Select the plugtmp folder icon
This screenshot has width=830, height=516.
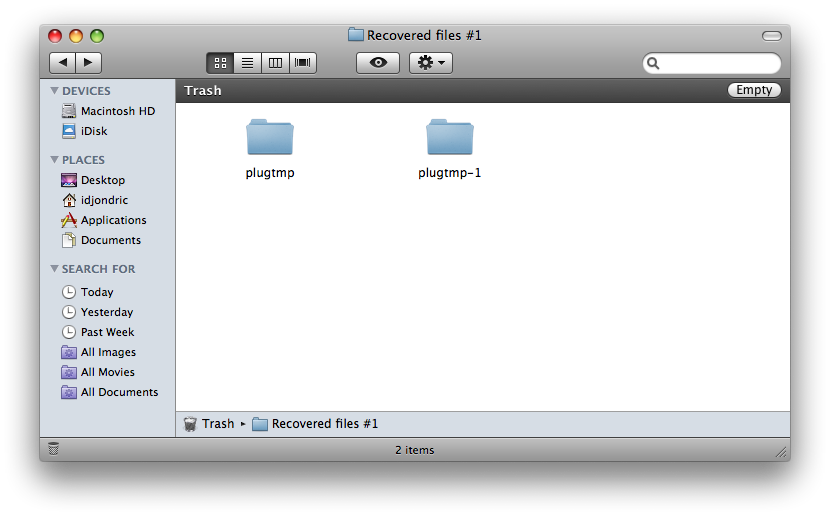(x=270, y=137)
